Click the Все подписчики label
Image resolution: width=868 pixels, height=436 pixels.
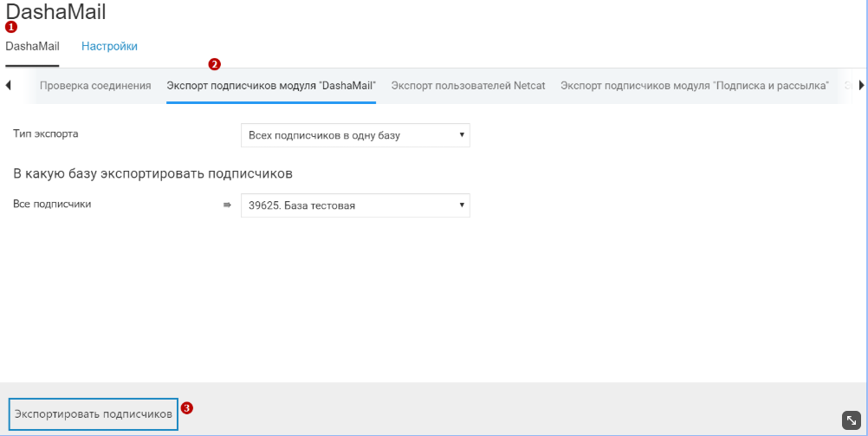(52, 204)
